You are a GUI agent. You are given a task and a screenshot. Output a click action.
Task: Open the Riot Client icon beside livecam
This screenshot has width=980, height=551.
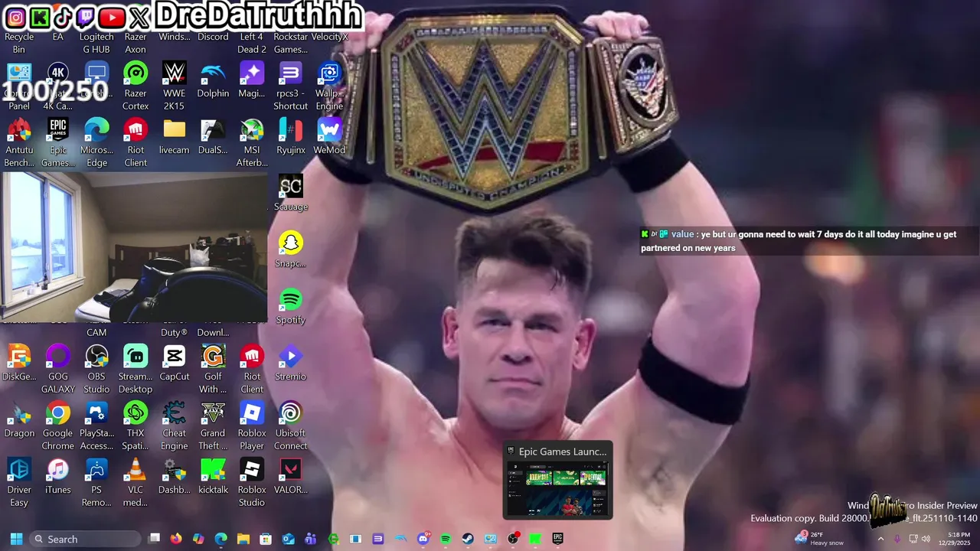[136, 142]
